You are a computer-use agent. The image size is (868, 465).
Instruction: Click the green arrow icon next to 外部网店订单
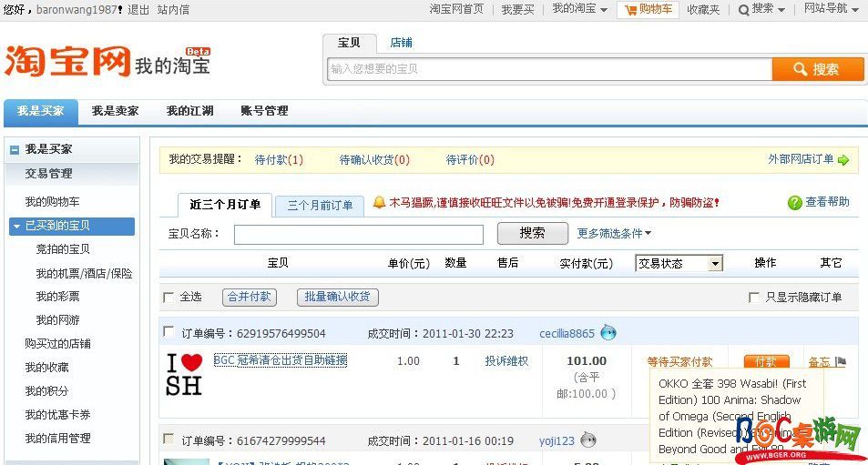(843, 160)
